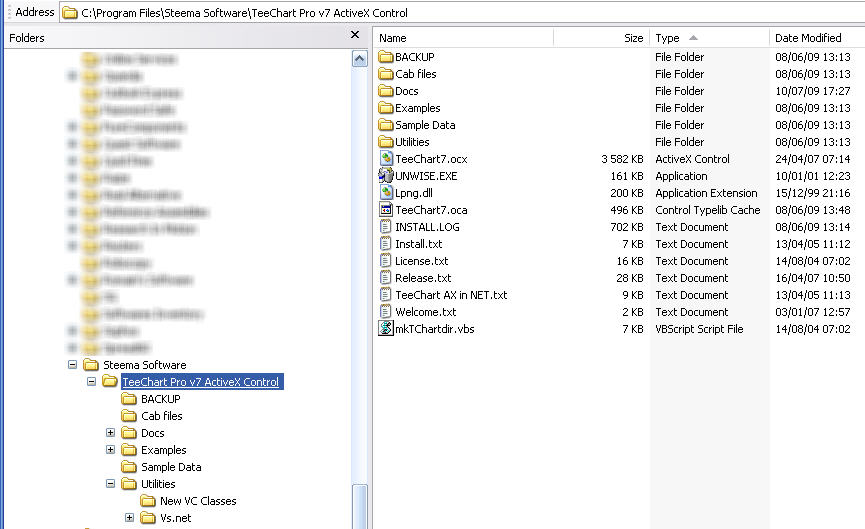Click the New VC Classes folder icon in tree
Image resolution: width=865 pixels, height=529 pixels.
pos(147,501)
